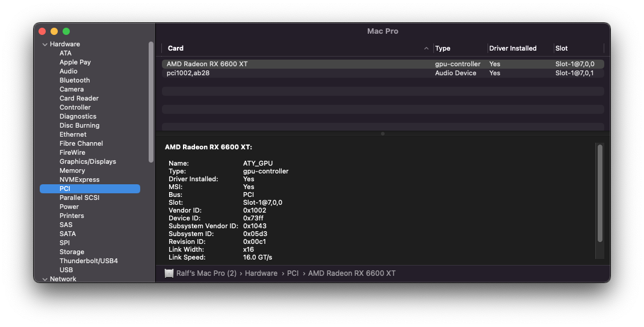Open Graphics/Displays section
The width and height of the screenshot is (644, 327).
(x=87, y=161)
